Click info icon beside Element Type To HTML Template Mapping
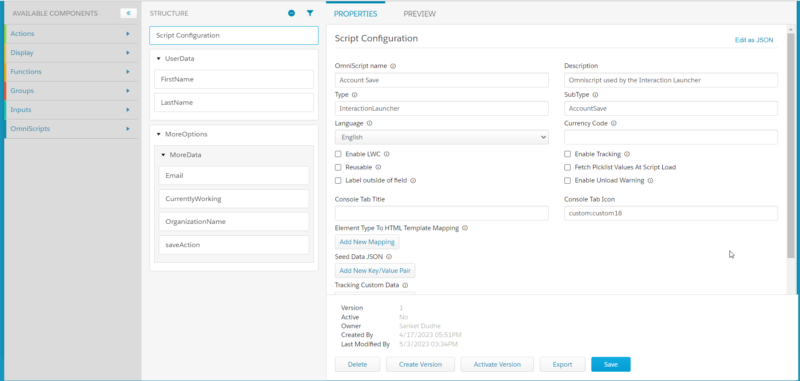The height and width of the screenshot is (381, 800). tap(465, 228)
